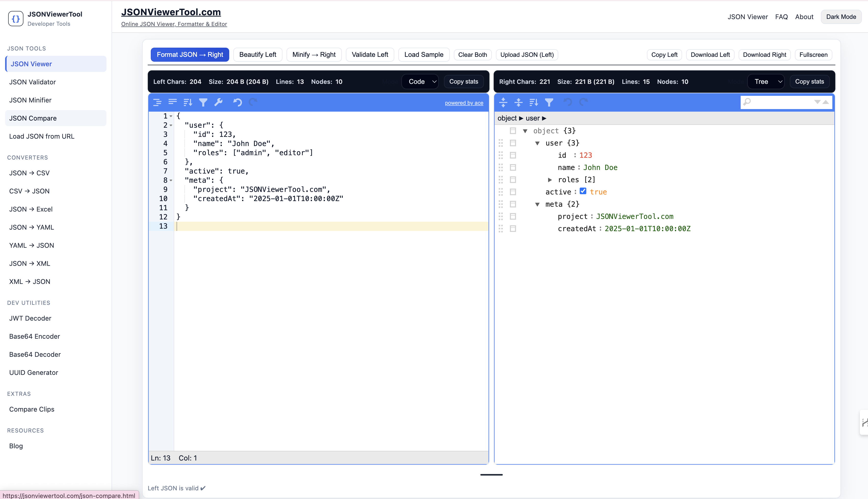Click the JSONViewerTool logo icon in the sidebar
The height and width of the screenshot is (499, 868).
15,19
